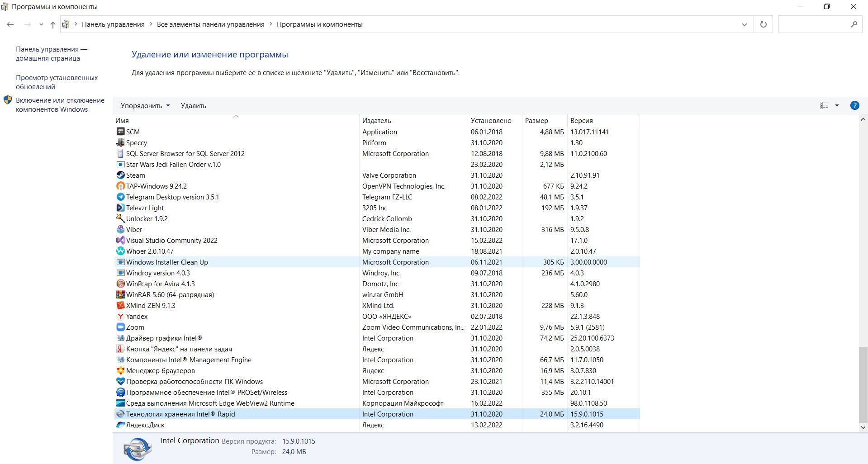Click the Unlocker 1.9.2 icon
Image resolution: width=868 pixels, height=464 pixels.
tap(120, 218)
